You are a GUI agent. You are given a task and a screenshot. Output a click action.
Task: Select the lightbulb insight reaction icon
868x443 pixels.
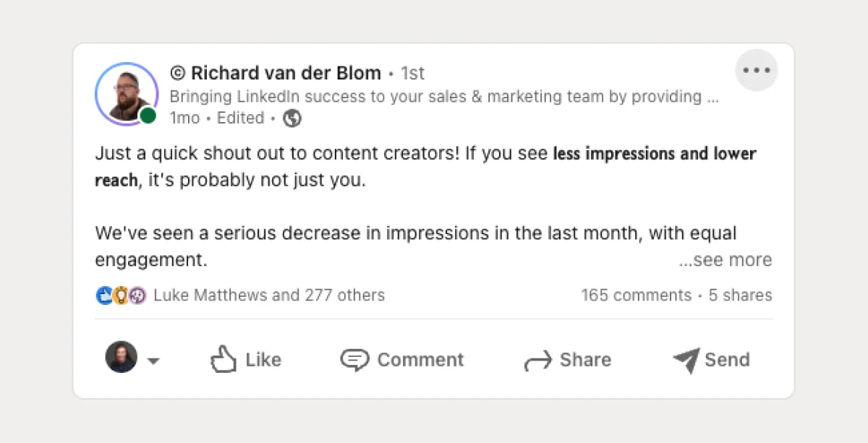(120, 295)
